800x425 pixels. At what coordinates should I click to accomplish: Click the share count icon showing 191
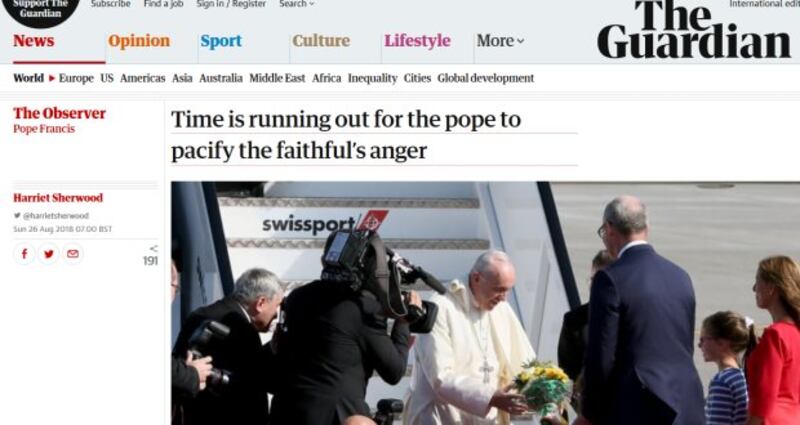151,256
